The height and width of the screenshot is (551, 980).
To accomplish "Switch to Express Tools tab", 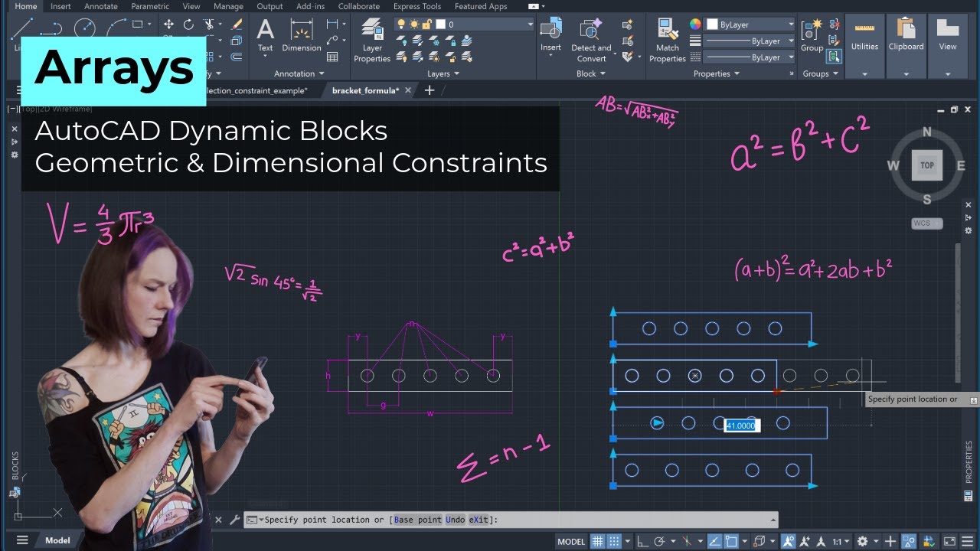I will coord(416,6).
